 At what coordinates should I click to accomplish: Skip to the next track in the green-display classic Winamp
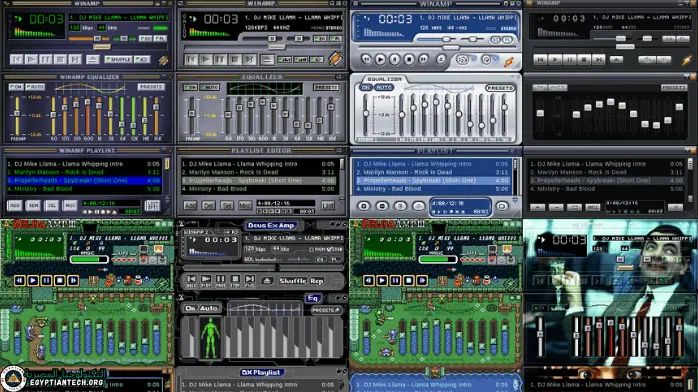click(x=75, y=59)
